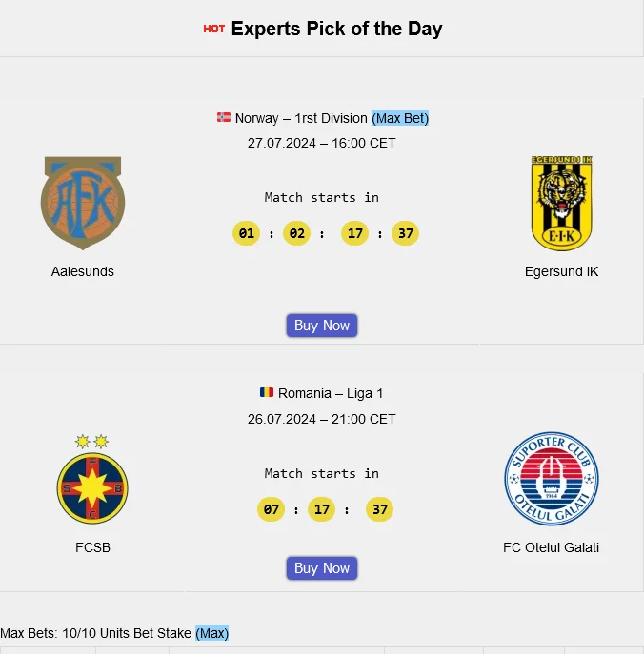The image size is (644, 654).
Task: Click the 26.07.2024 – 21:00 CET date
Action: [x=322, y=419]
